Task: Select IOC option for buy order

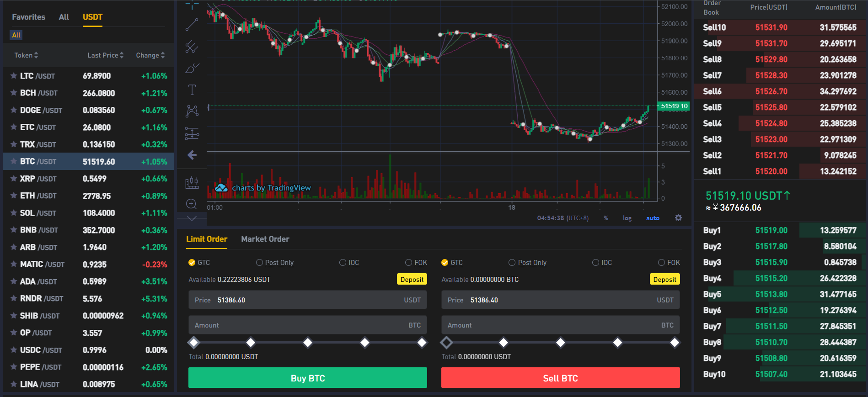Action: tap(349, 263)
